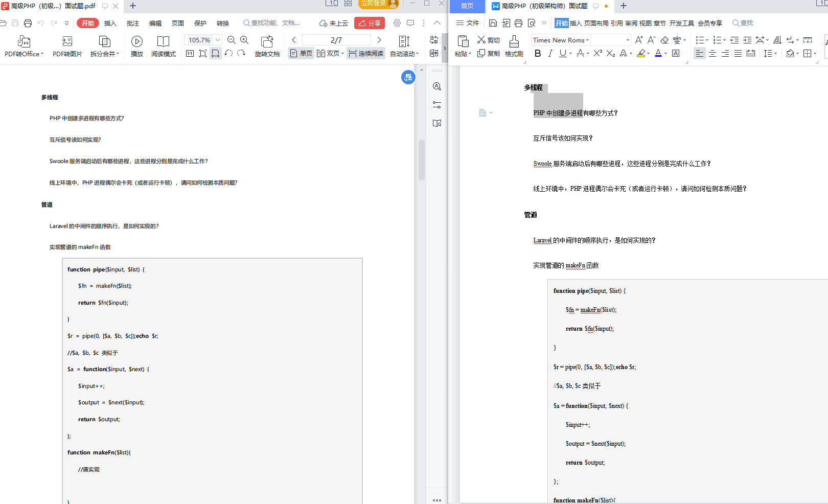Open PDF viewer settings gear
The width and height of the screenshot is (828, 504).
pos(397,23)
